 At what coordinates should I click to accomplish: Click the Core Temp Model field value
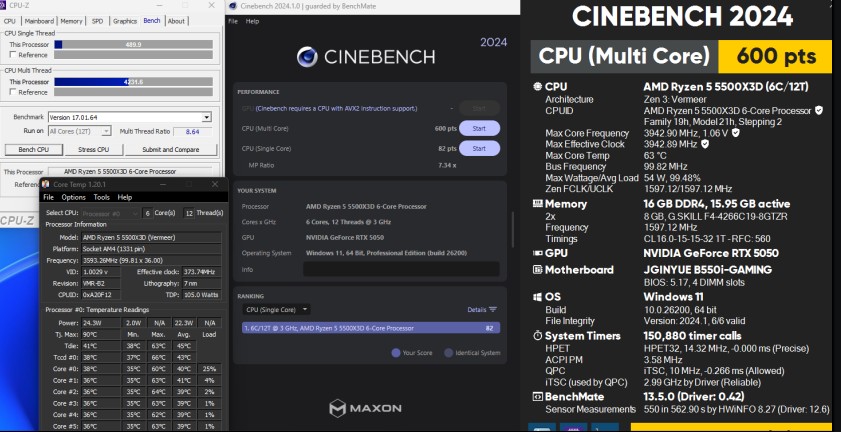click(x=151, y=237)
